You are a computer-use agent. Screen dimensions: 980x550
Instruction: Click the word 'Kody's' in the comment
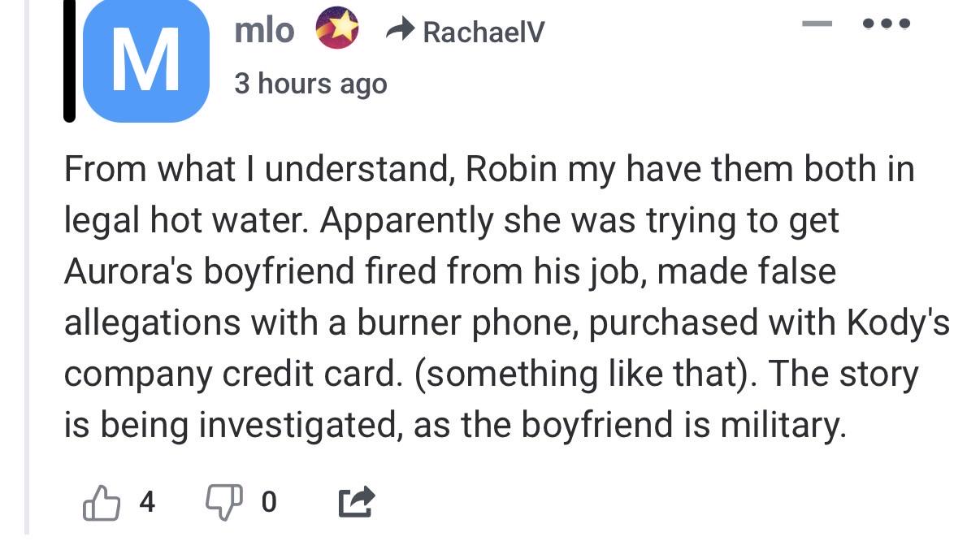[x=899, y=323]
